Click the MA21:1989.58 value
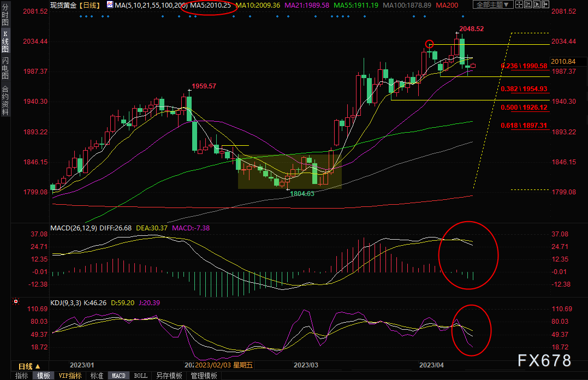 coord(307,5)
